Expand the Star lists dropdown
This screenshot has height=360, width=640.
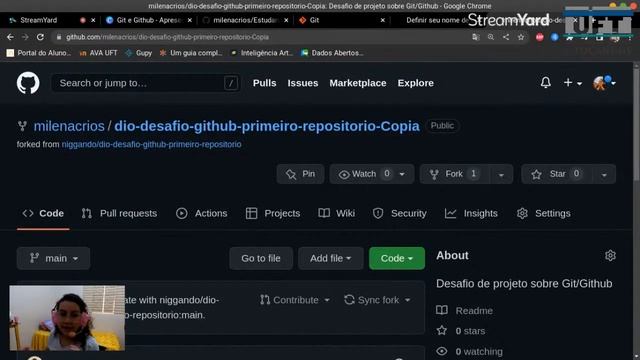click(x=604, y=174)
